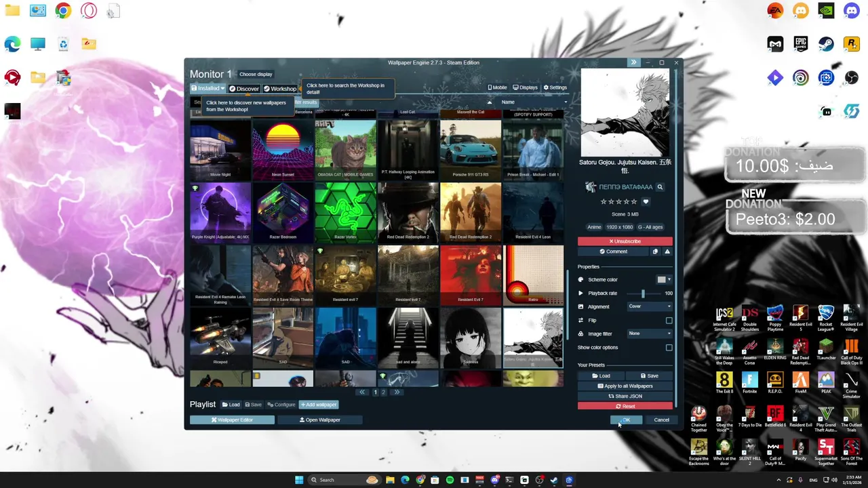868x488 pixels.
Task: Enable Show color options checkbox
Action: point(669,348)
